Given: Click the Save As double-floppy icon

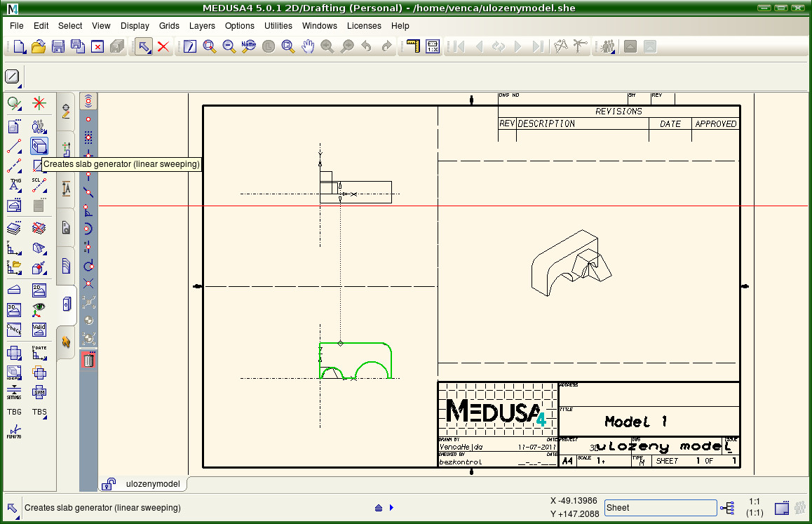Looking at the screenshot, I should click(x=78, y=46).
